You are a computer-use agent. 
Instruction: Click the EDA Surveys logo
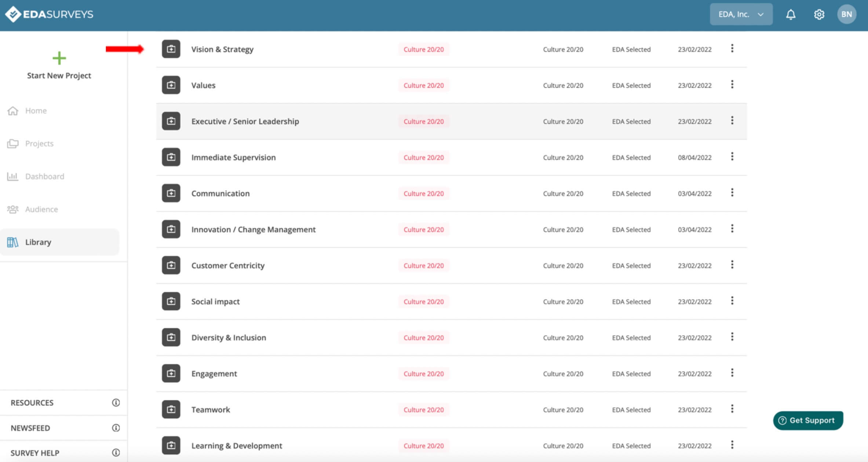point(49,14)
